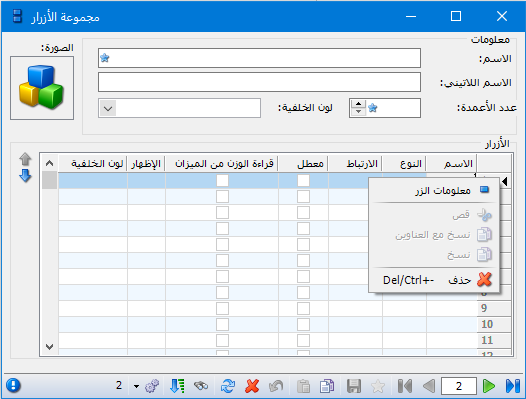Increase عدد الأعمدة with up spinner
The height and width of the screenshot is (399, 526).
(x=358, y=104)
